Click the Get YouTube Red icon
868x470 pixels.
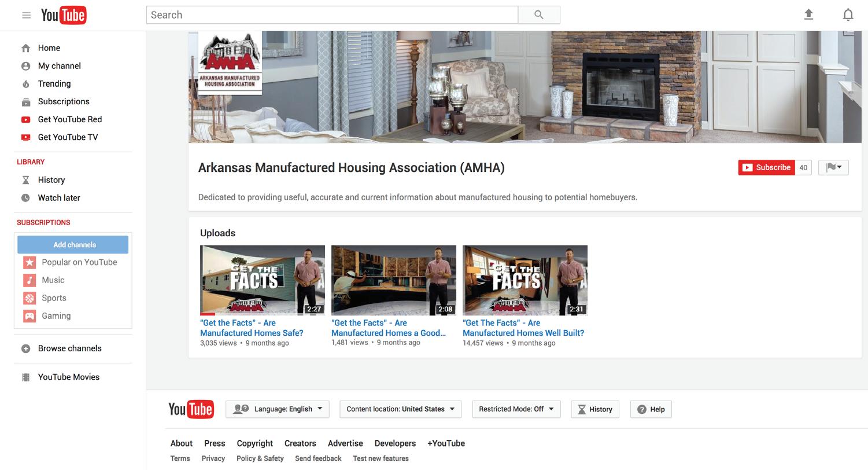(x=25, y=120)
